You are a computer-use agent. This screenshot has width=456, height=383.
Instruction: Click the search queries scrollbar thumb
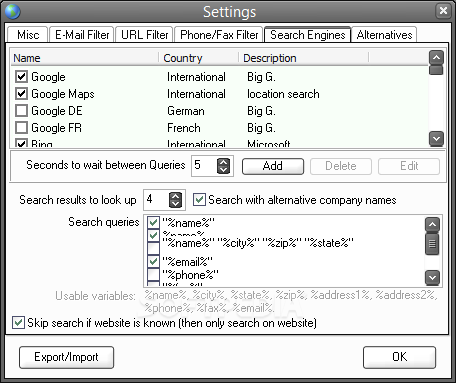tap(432, 244)
